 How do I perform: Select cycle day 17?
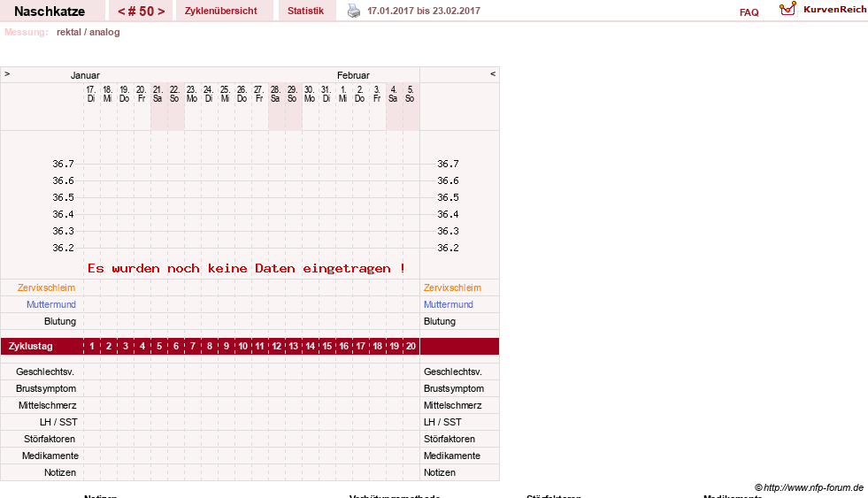(x=361, y=347)
